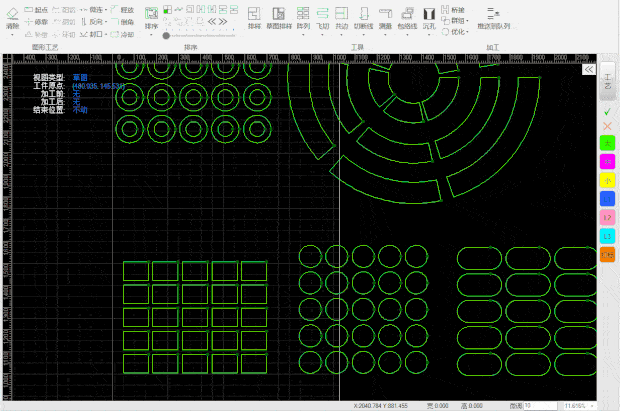Click the sort order slider handle
Screen dimensions: 620x411
click(x=166, y=36)
